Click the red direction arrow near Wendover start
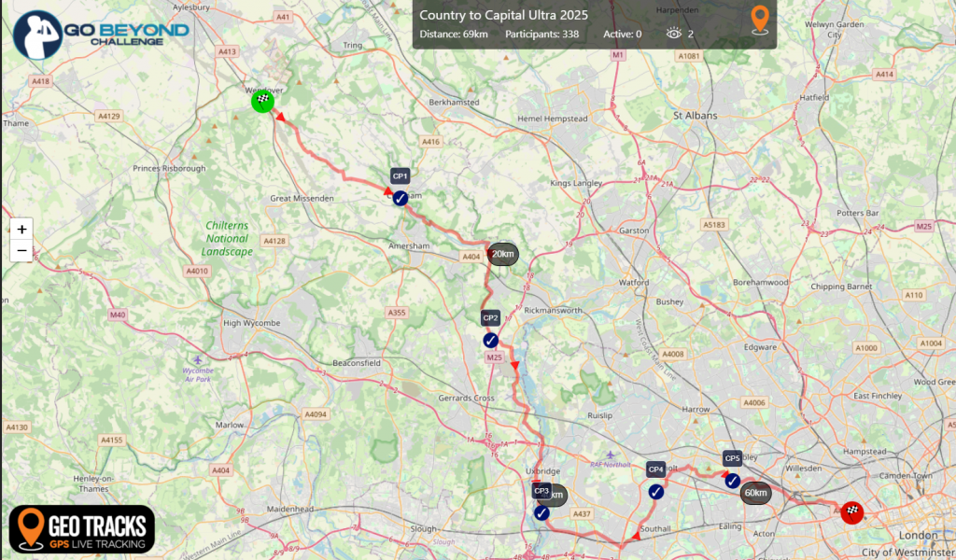Screen dimensions: 956x560 [280, 117]
